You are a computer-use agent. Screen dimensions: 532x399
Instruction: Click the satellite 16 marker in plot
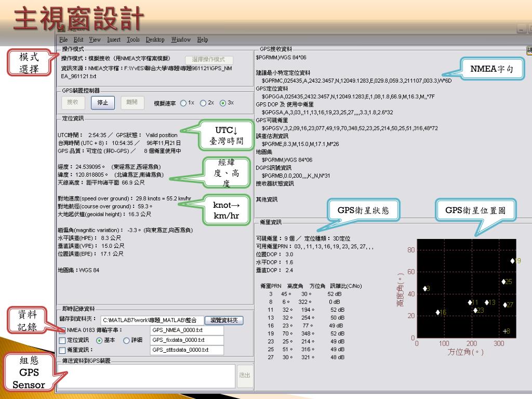(x=438, y=312)
